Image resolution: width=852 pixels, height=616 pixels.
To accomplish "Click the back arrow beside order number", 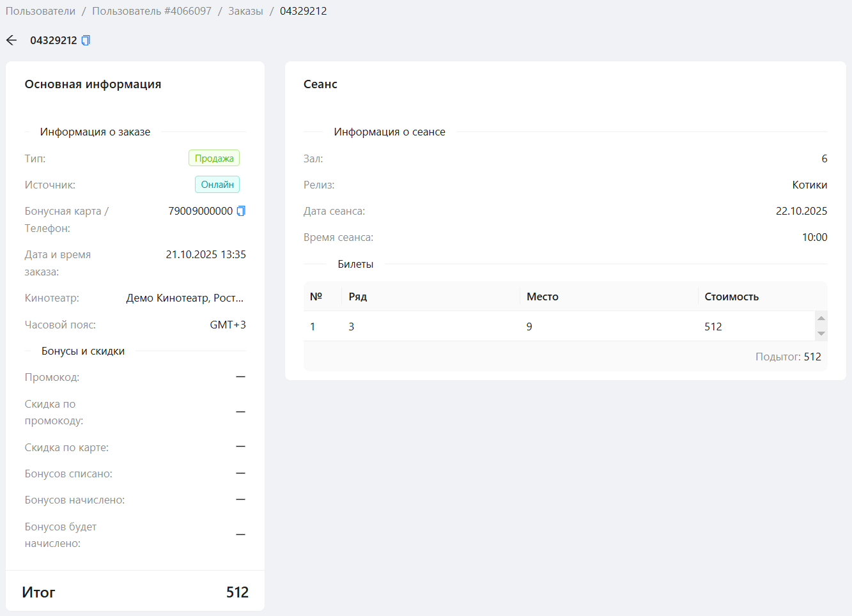I will pyautogui.click(x=12, y=40).
